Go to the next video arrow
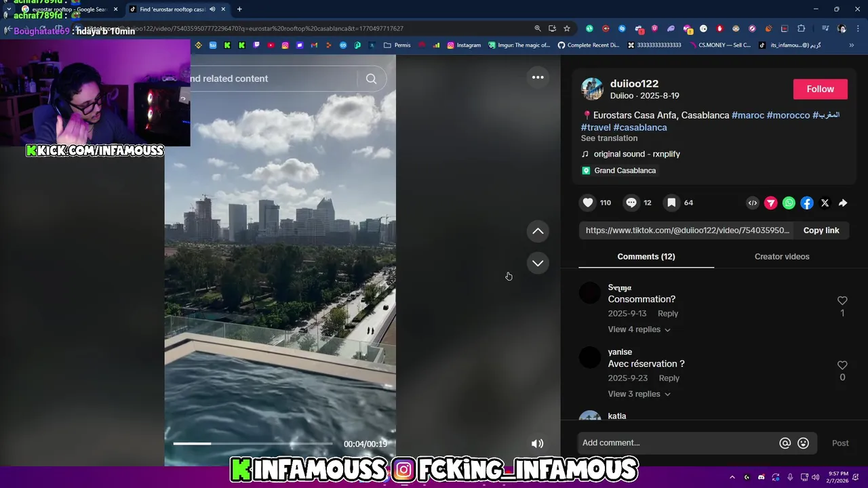Screen dimensions: 868x488 pos(538,263)
